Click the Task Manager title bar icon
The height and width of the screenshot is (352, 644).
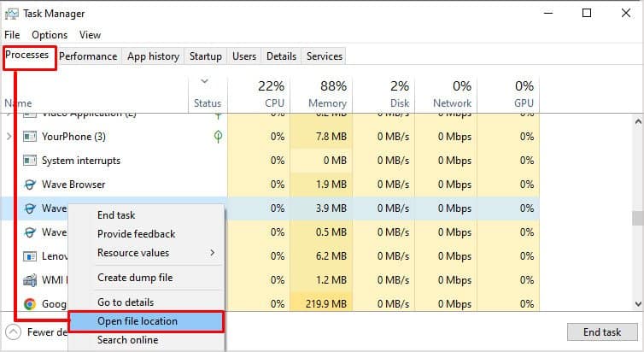pos(11,14)
